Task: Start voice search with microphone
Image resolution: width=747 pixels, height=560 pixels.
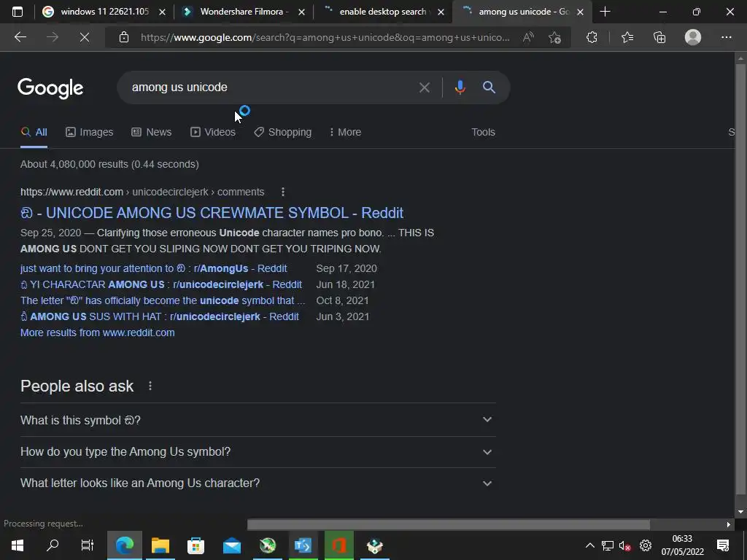Action: (x=460, y=87)
